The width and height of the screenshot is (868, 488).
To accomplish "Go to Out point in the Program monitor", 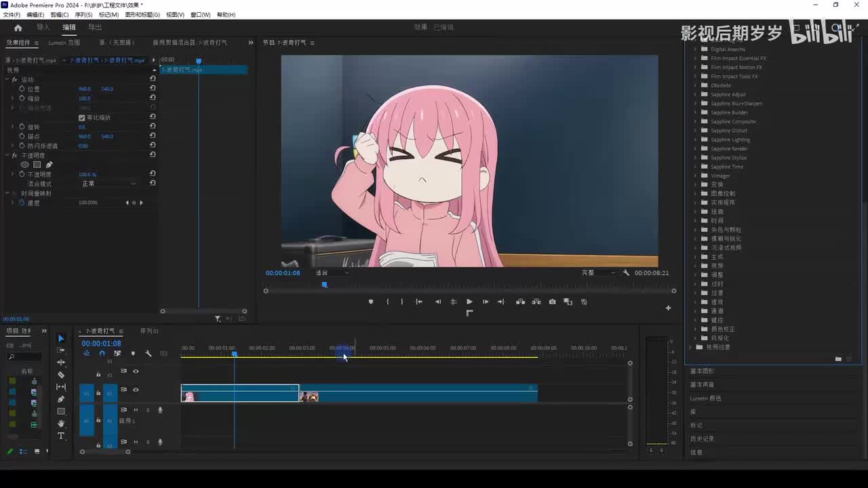I will (x=501, y=302).
